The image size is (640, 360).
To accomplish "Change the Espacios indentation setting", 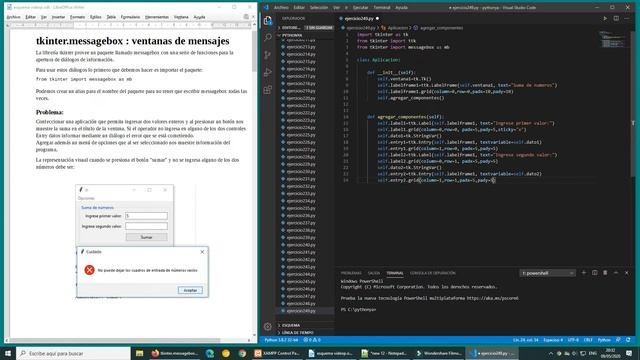I will 553,340.
